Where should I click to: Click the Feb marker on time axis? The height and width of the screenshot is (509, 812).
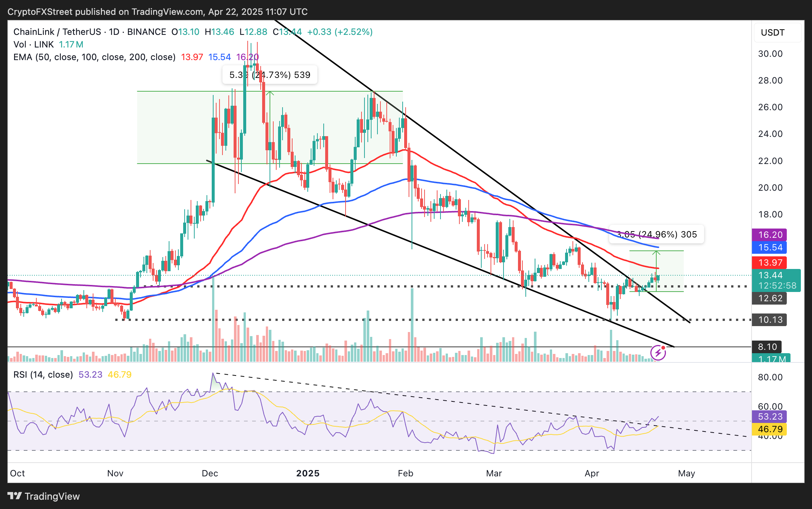pos(405,473)
